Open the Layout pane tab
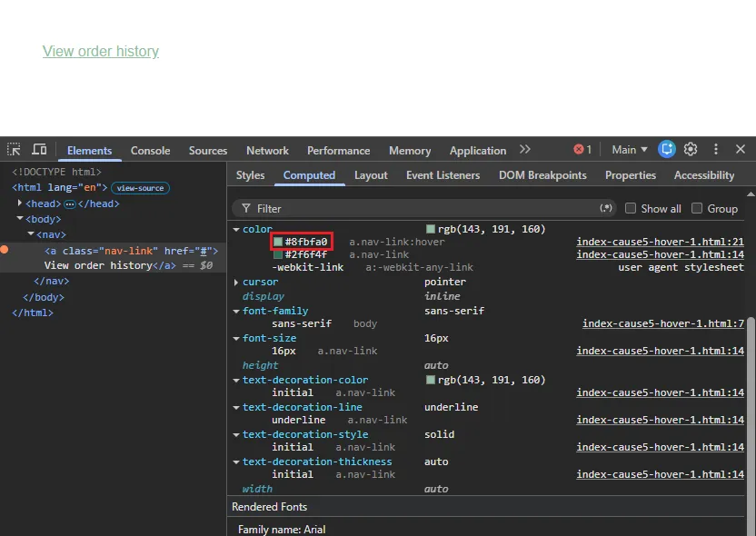 tap(371, 175)
